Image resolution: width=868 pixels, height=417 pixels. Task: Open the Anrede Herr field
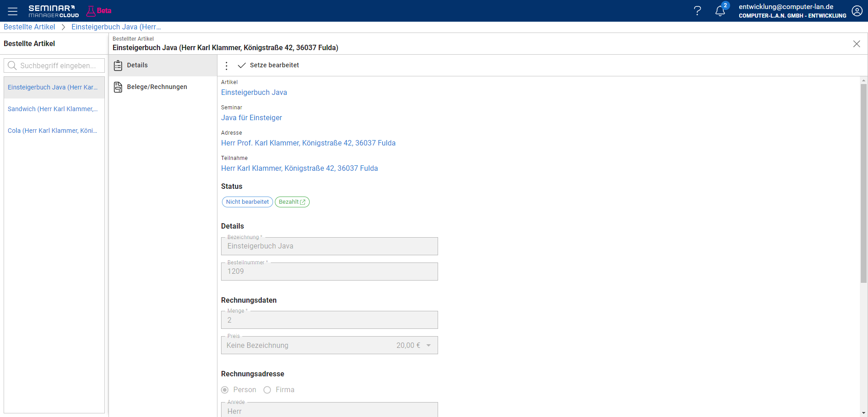pyautogui.click(x=330, y=410)
